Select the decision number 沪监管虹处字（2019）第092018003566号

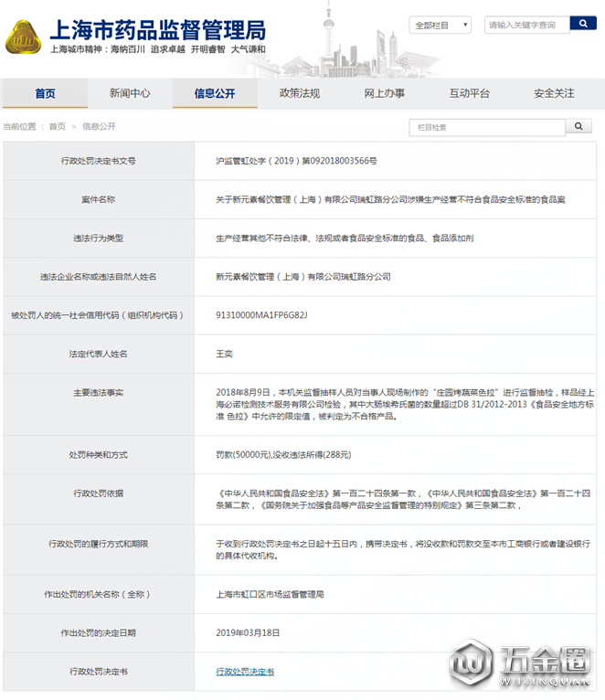296,161
